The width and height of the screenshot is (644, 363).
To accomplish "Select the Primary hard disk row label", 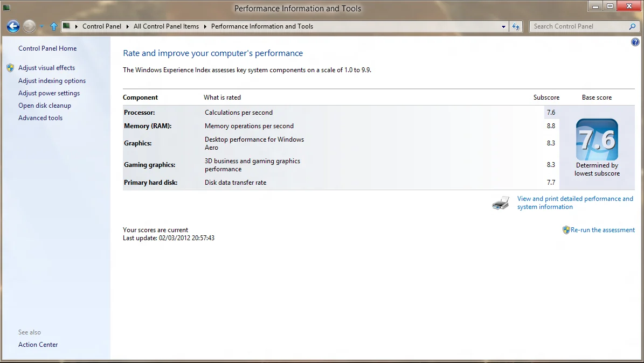I will click(x=151, y=183).
